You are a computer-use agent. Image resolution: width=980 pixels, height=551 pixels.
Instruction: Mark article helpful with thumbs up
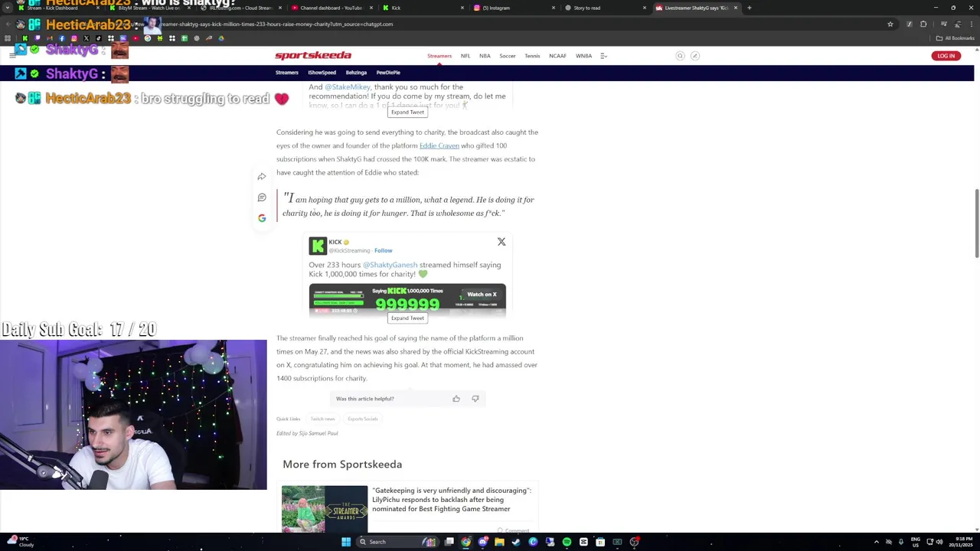(456, 399)
